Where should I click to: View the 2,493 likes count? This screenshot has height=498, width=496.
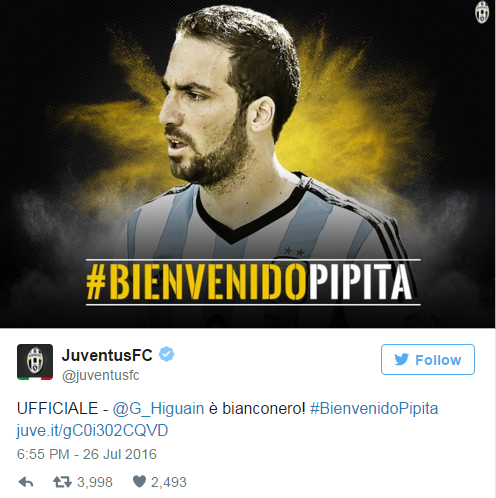tap(169, 482)
